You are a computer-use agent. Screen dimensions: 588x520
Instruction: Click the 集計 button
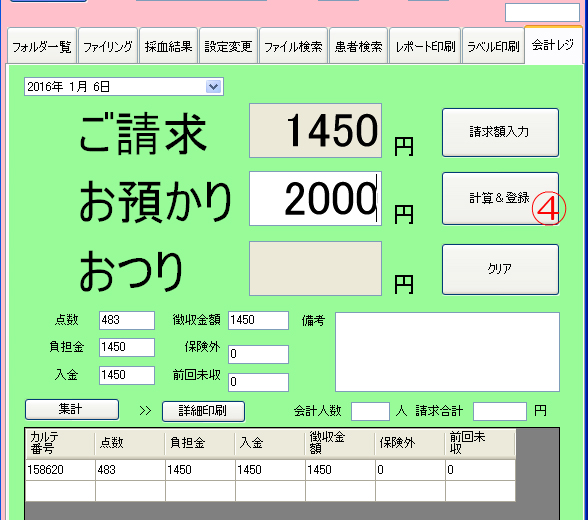pyautogui.click(x=72, y=409)
